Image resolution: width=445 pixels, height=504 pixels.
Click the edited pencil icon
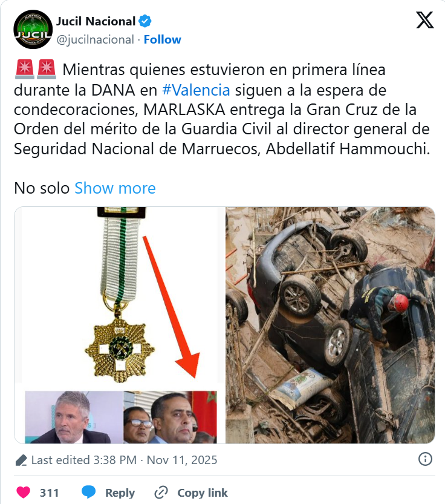pyautogui.click(x=21, y=460)
